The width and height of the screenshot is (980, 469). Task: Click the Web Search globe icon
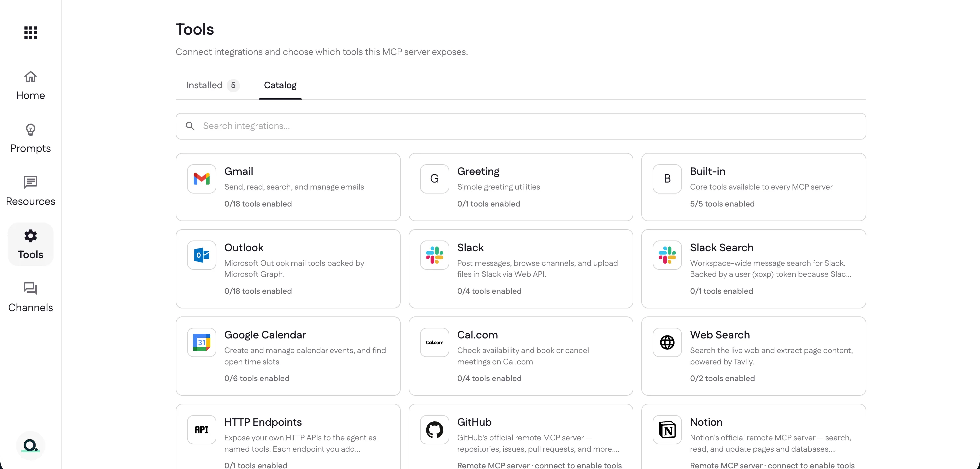(x=667, y=342)
